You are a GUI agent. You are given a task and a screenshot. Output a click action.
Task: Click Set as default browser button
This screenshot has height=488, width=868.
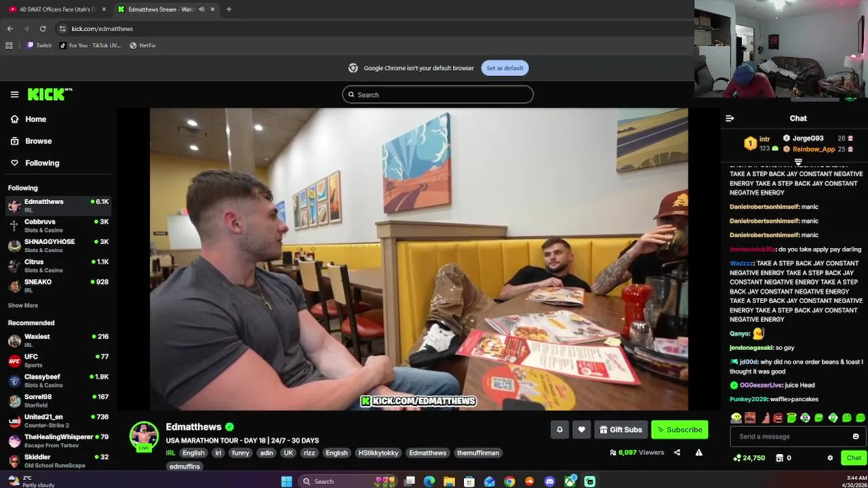tap(505, 68)
